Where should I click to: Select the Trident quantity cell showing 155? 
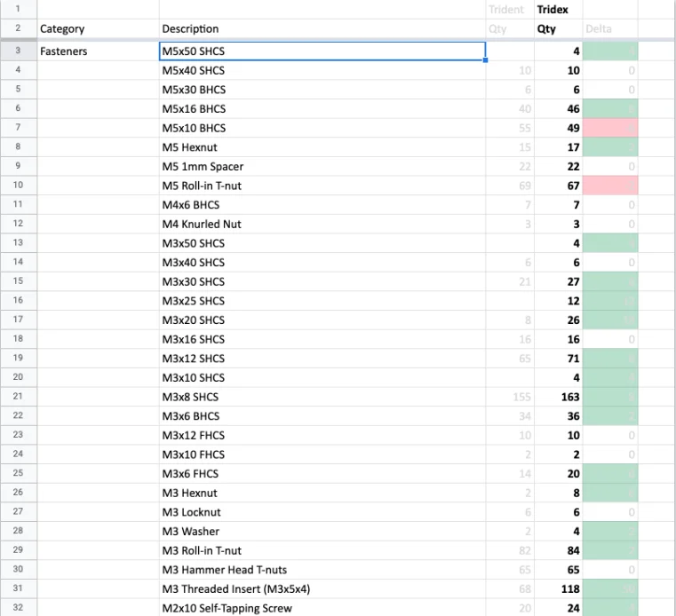tap(508, 397)
